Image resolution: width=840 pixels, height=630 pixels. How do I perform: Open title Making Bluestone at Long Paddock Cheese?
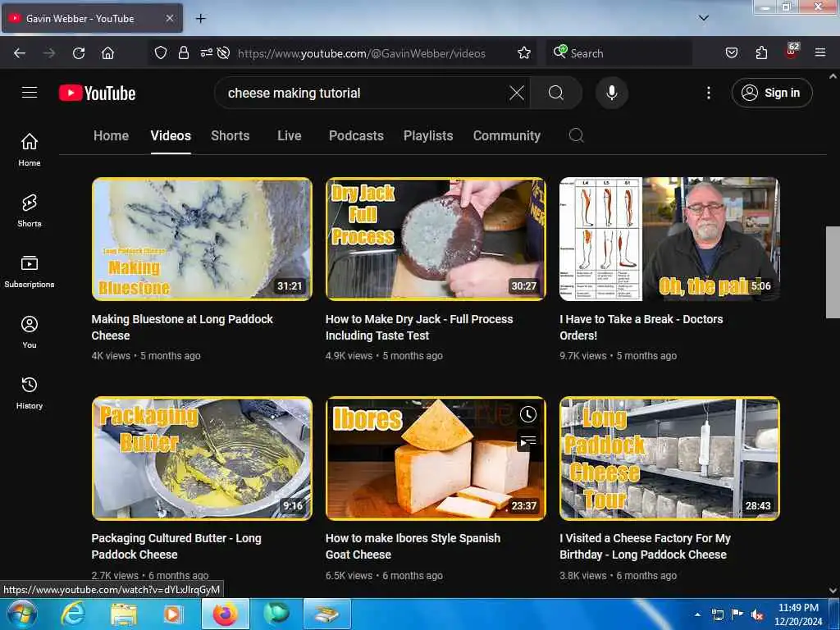pyautogui.click(x=182, y=326)
